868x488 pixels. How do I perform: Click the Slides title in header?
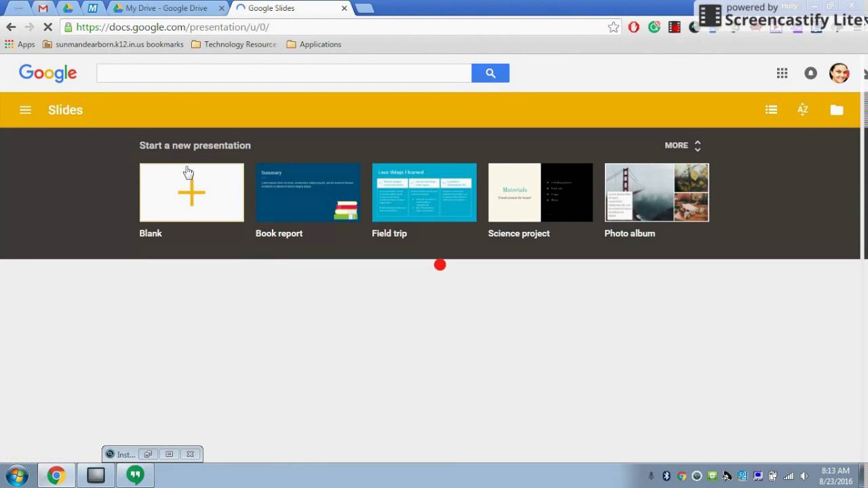click(x=65, y=110)
